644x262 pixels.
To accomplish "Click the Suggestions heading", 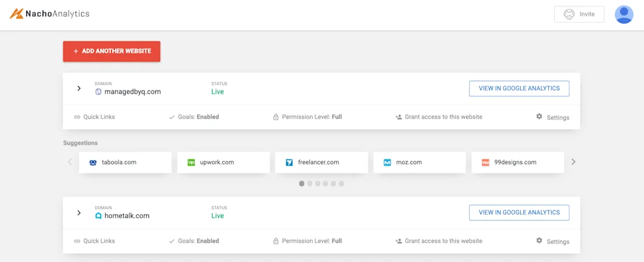I will tap(80, 143).
